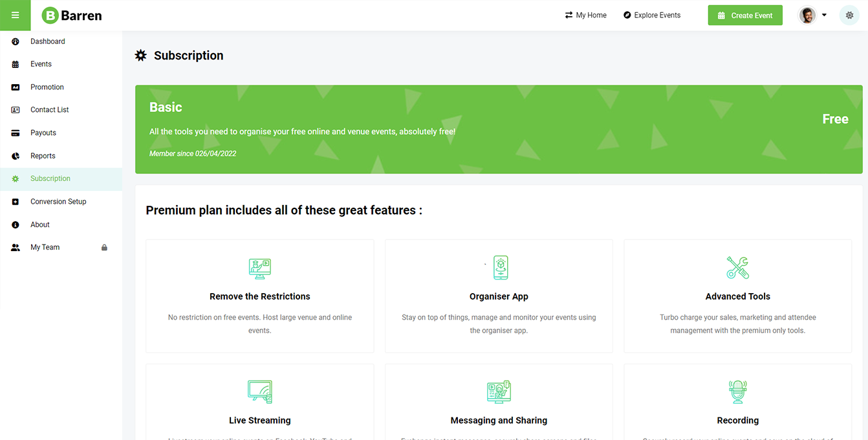The image size is (868, 440).
Task: Open Conversion Setup in sidebar
Action: (58, 202)
